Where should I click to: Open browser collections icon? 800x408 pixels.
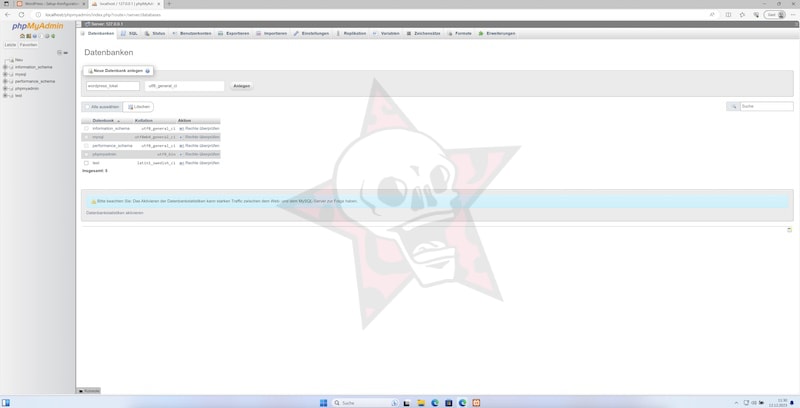[756, 15]
